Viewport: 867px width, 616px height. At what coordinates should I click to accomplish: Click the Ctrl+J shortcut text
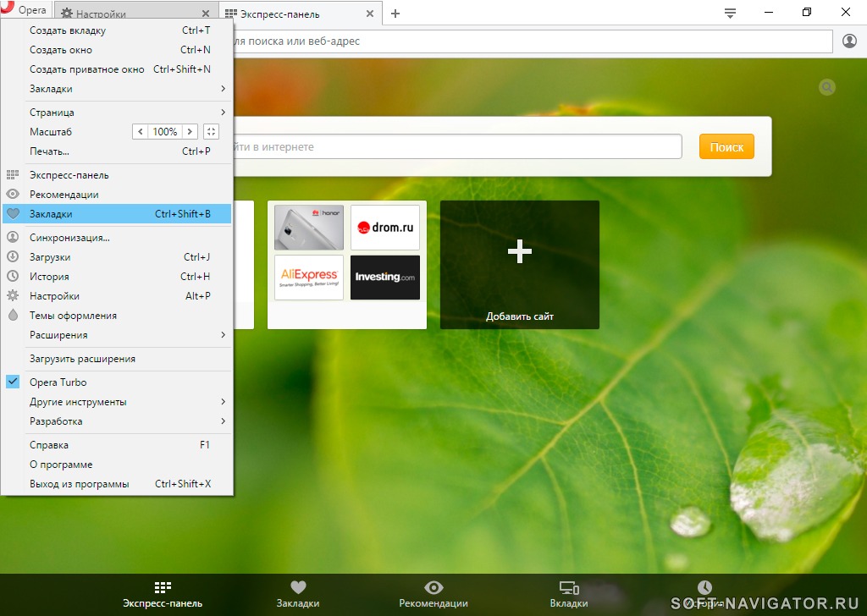(196, 257)
